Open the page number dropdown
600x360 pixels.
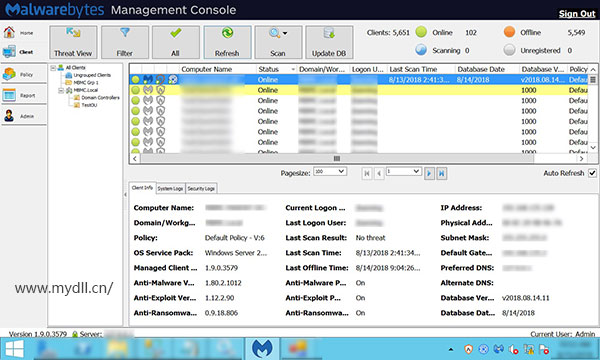(x=403, y=171)
